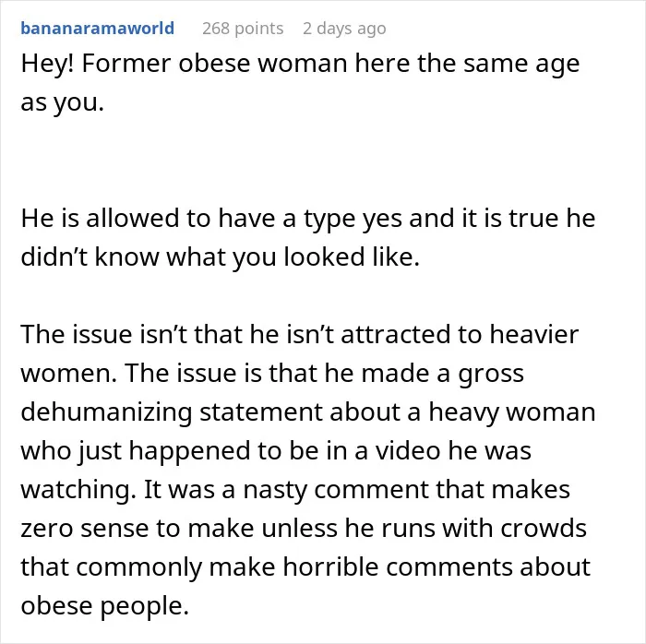The height and width of the screenshot is (644, 646).
Task: Click the 'Hey! Former obese woman' opening line
Action: pyautogui.click(x=300, y=65)
